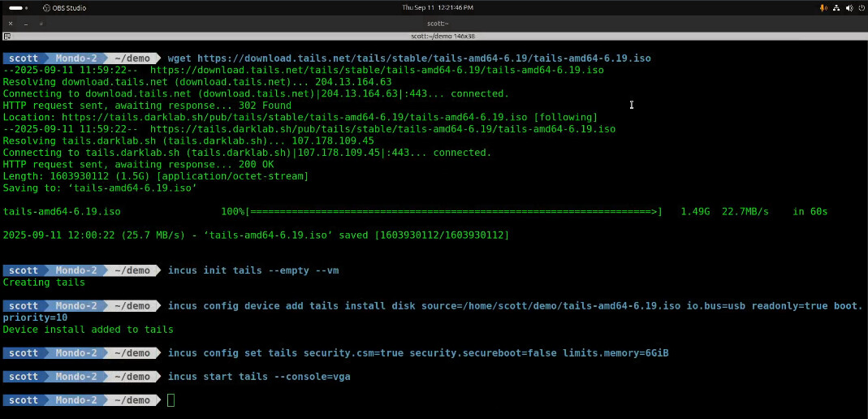Open the Activities overview workspace indicator
Screen dimensions: 868x419
point(15,8)
